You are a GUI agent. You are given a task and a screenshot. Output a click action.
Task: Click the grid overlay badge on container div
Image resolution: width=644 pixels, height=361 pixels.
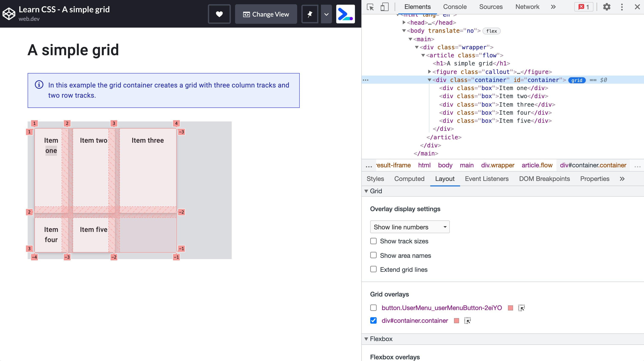point(577,80)
